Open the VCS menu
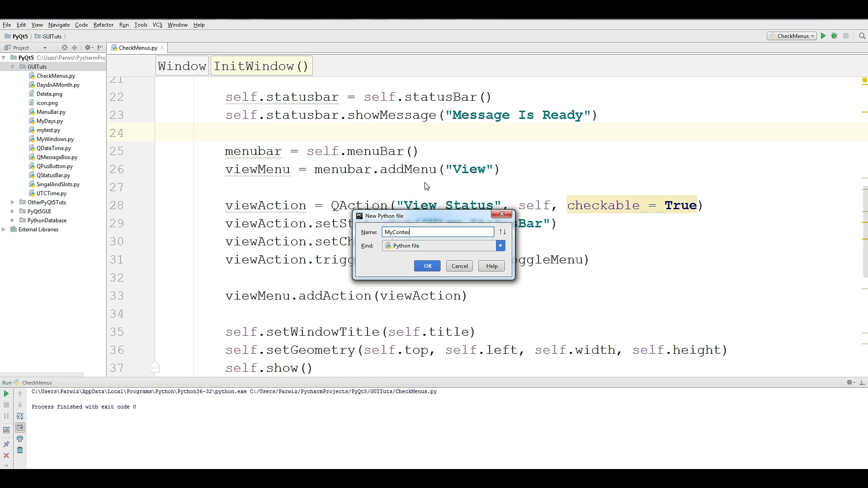The height and width of the screenshot is (488, 868). click(x=157, y=25)
